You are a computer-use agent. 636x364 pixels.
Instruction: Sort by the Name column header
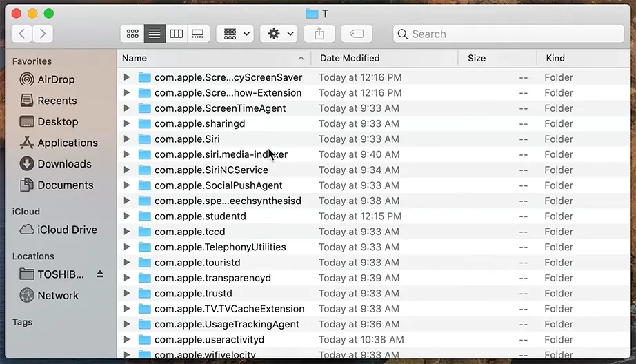pos(214,58)
